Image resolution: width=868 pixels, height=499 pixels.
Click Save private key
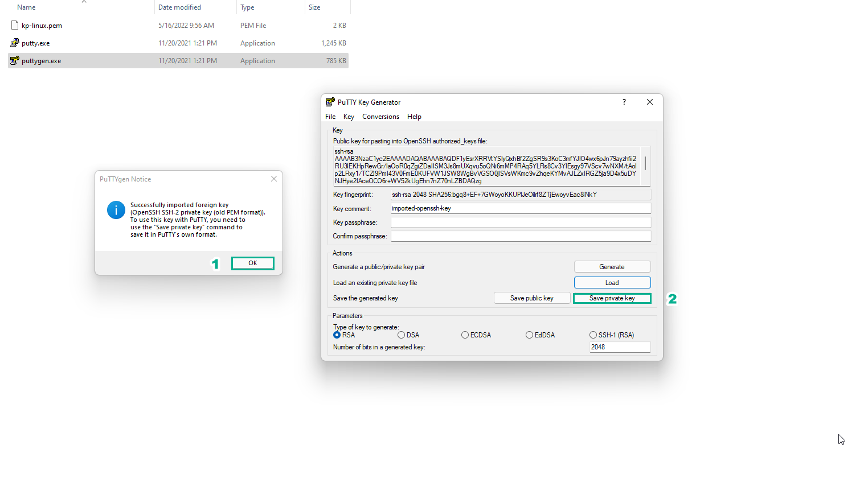612,298
